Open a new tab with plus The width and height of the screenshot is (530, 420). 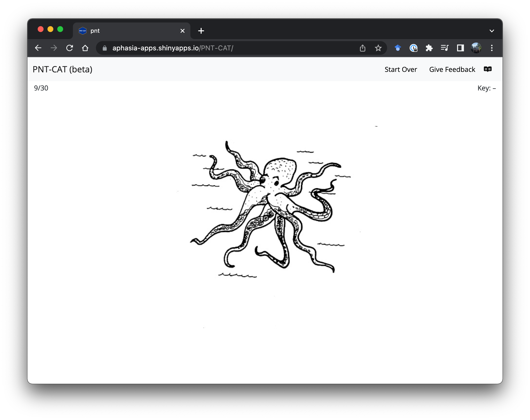pos(201,31)
